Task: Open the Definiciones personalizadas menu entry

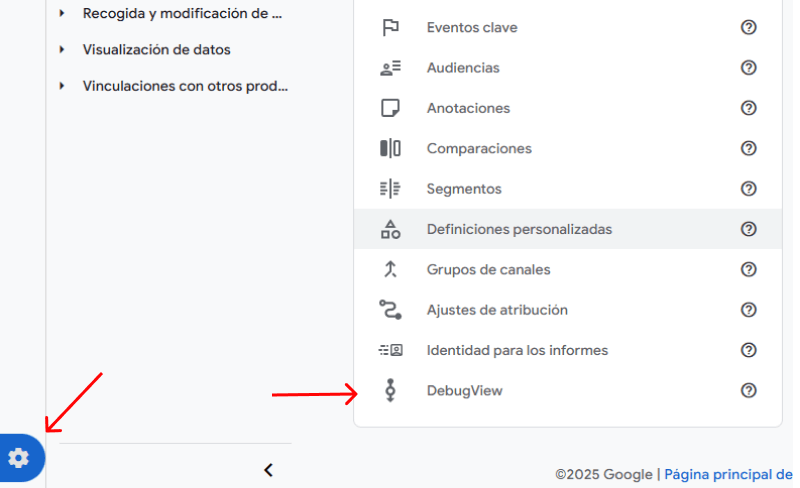Action: pos(568,229)
